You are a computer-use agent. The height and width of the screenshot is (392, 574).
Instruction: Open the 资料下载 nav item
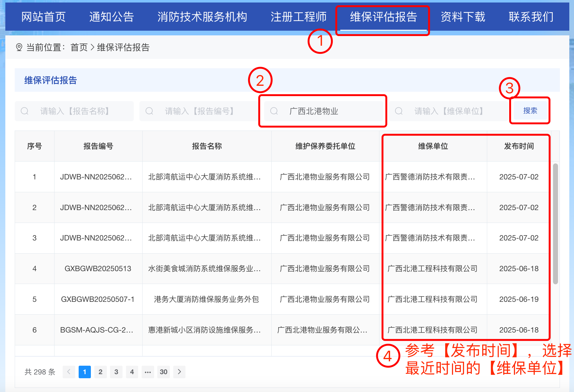tap(463, 17)
